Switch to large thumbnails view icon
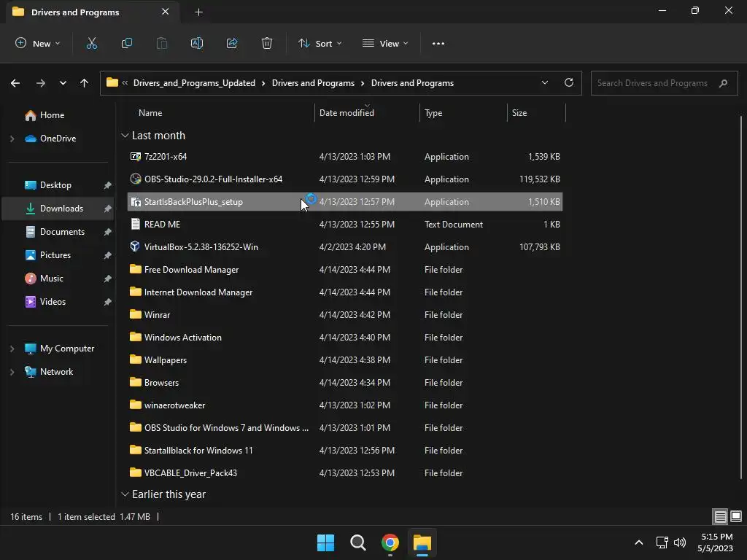Screen dimensions: 747x560 click(736, 516)
